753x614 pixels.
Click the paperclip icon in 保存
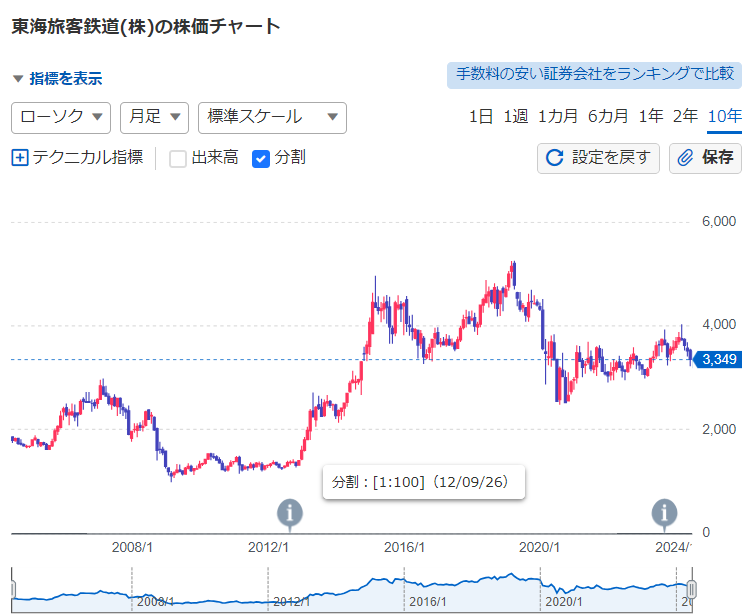point(685,157)
